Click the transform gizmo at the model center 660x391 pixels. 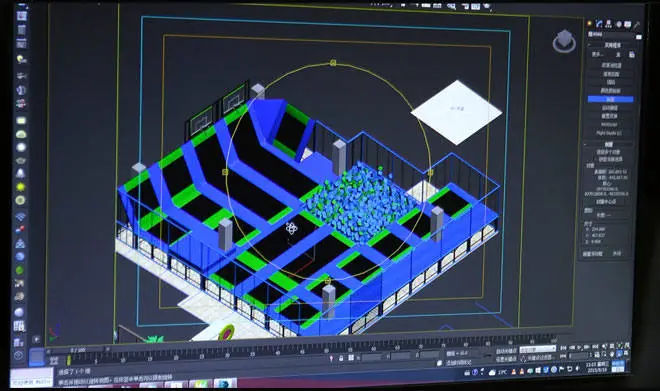tap(291, 228)
